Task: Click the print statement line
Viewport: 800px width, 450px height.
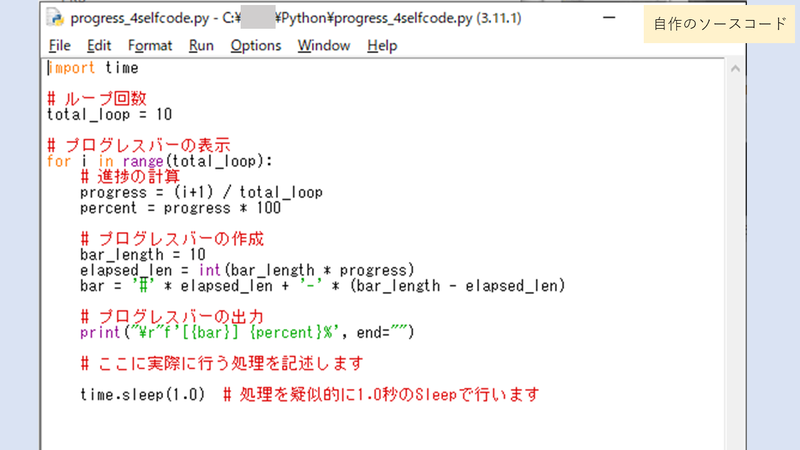Action: [x=247, y=333]
